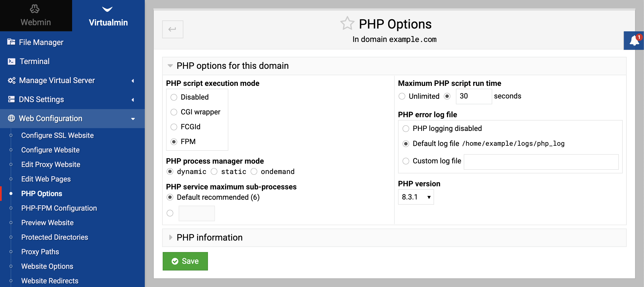Viewport: 644px width, 287px height.
Task: Click the back arrow button
Action: pos(172,29)
